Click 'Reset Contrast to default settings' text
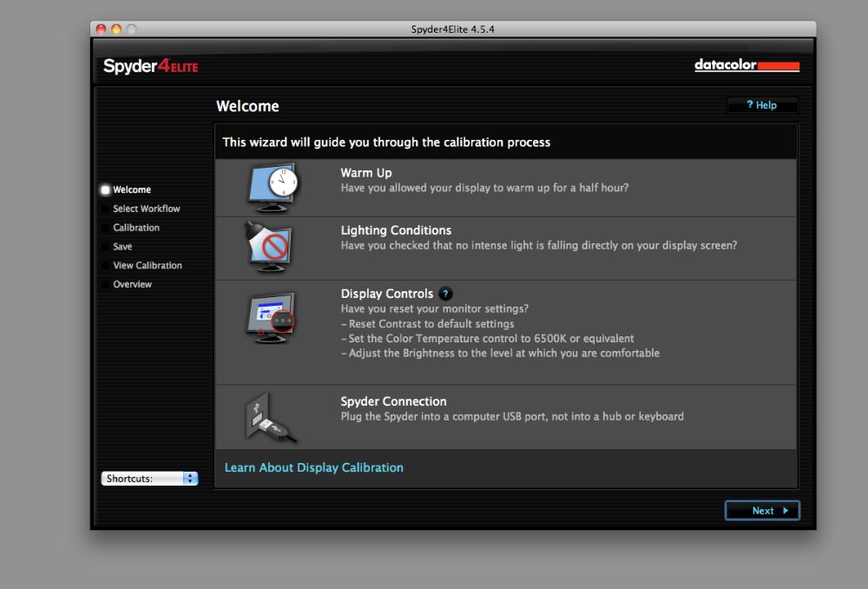The image size is (868, 589). click(427, 323)
